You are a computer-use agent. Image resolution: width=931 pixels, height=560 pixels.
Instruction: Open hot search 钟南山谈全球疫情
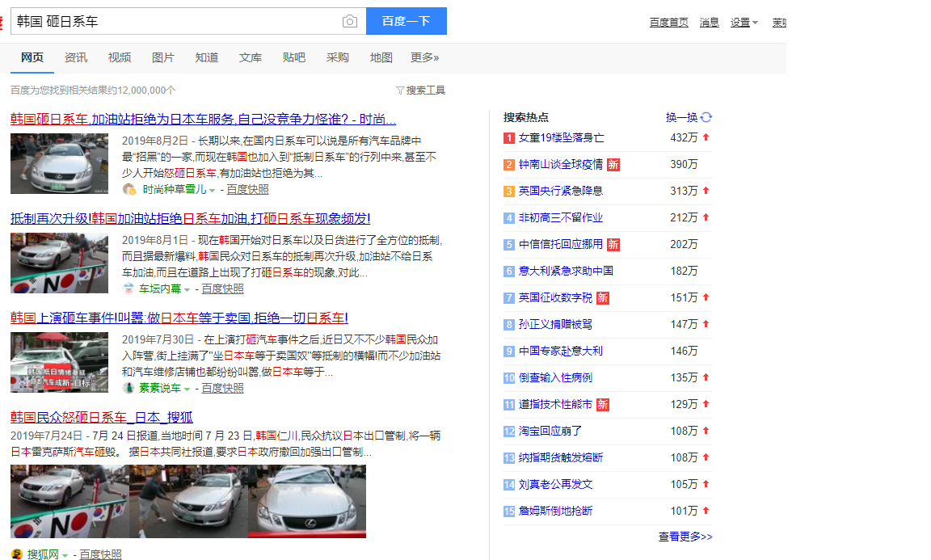(561, 165)
